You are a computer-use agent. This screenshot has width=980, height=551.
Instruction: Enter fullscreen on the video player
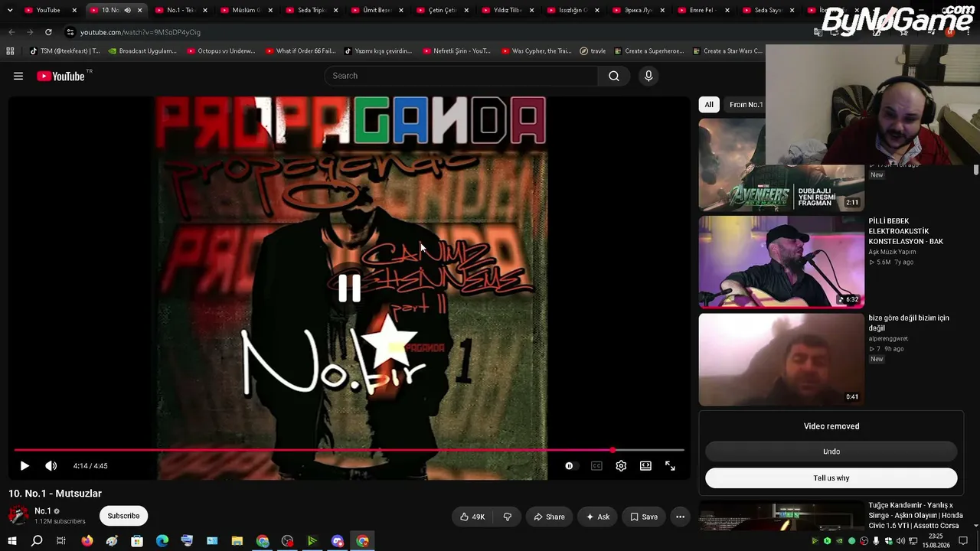670,465
